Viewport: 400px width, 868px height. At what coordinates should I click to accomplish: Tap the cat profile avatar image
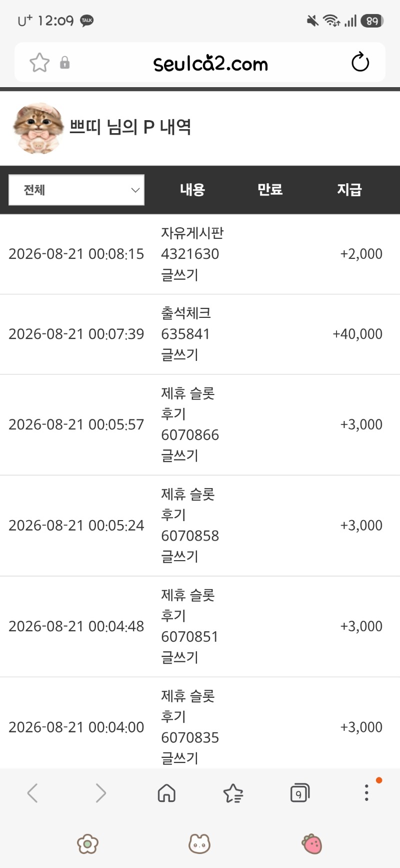[38, 128]
